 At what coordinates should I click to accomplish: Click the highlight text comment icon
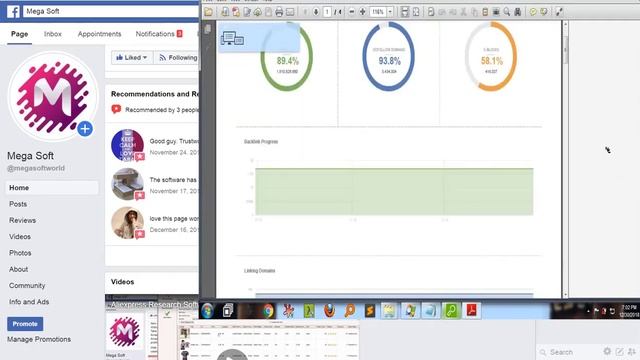(544, 12)
